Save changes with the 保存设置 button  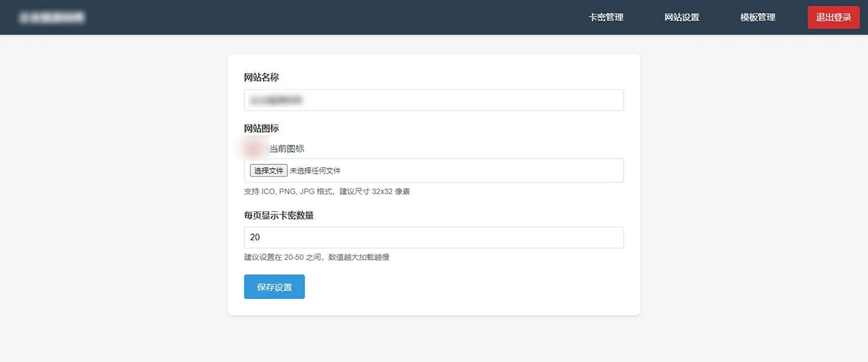(x=274, y=287)
